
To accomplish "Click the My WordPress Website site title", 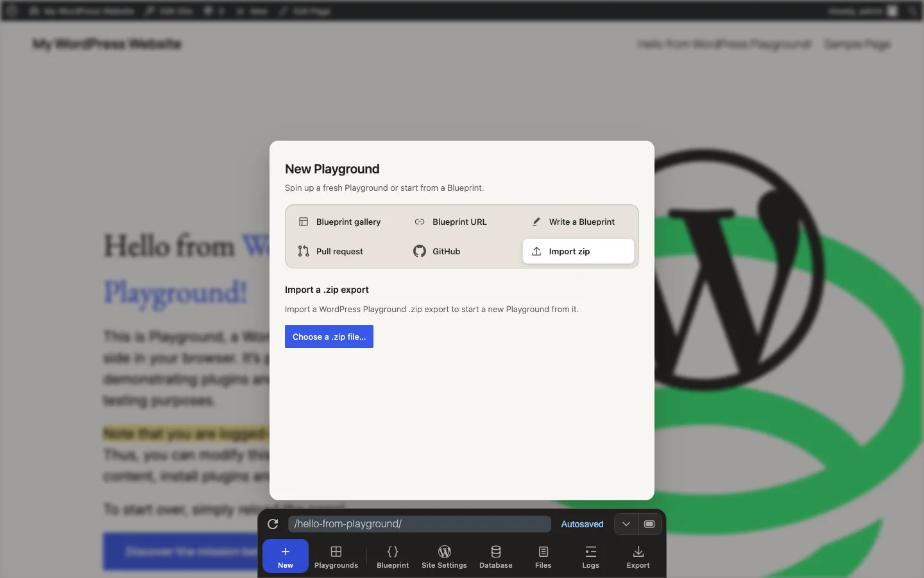I will pyautogui.click(x=107, y=44).
